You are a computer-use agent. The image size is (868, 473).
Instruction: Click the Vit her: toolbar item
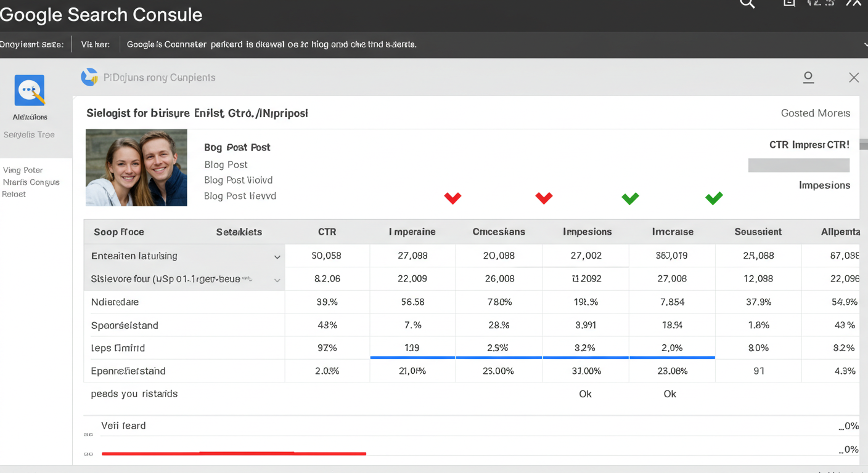point(96,44)
